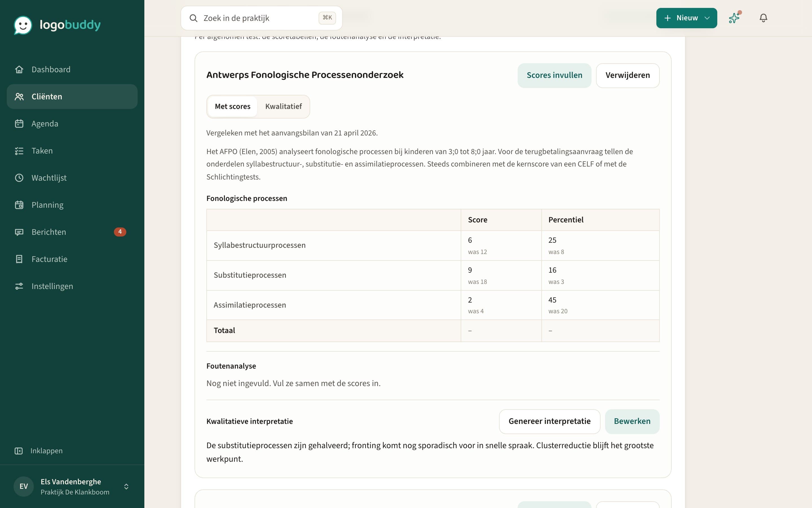
Task: Expand the Nieuw dropdown chevron
Action: (707, 18)
